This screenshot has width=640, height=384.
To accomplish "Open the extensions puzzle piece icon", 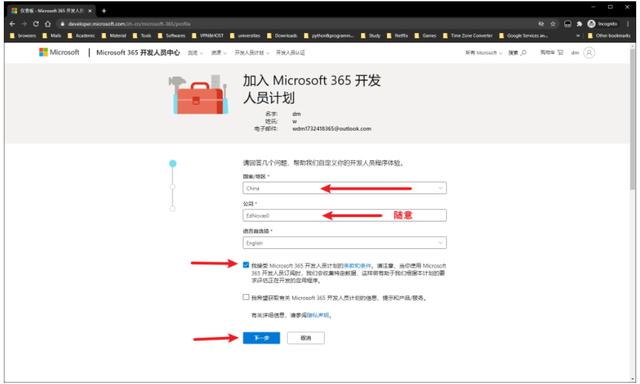I will click(579, 24).
